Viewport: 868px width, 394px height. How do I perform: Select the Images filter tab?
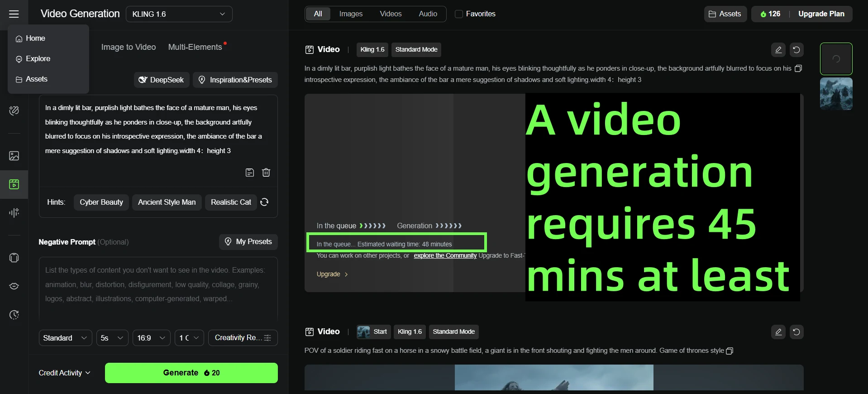351,14
